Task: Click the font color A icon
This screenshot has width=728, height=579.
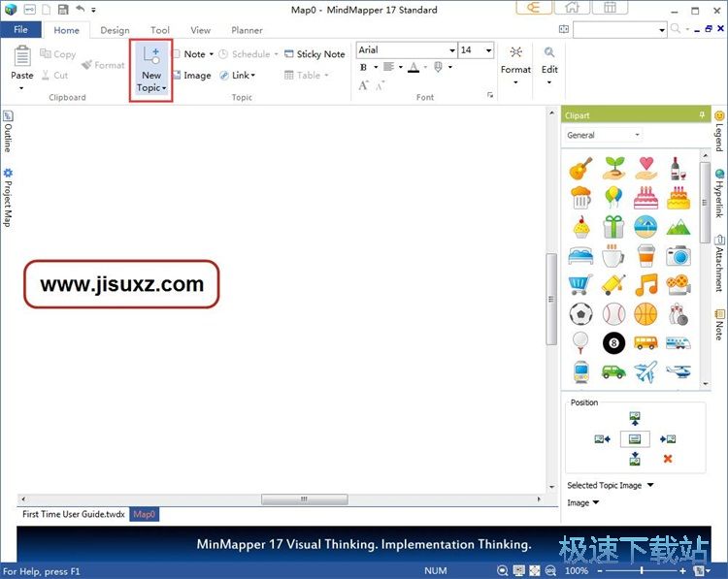Action: point(414,67)
